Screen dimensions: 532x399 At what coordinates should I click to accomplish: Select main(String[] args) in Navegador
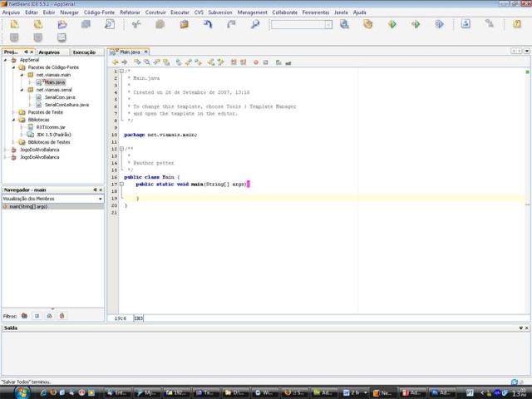click(x=27, y=206)
